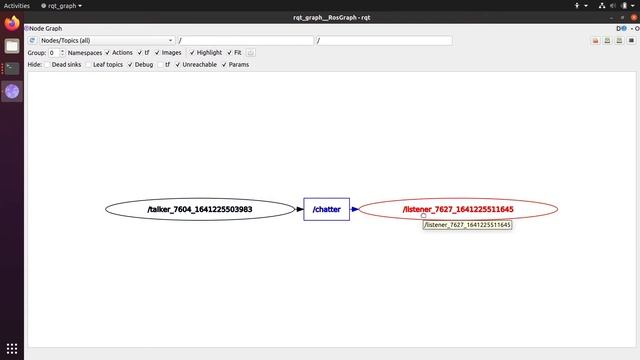Image resolution: width=640 pixels, height=360 pixels.
Task: Open Activities overview
Action: click(17, 6)
